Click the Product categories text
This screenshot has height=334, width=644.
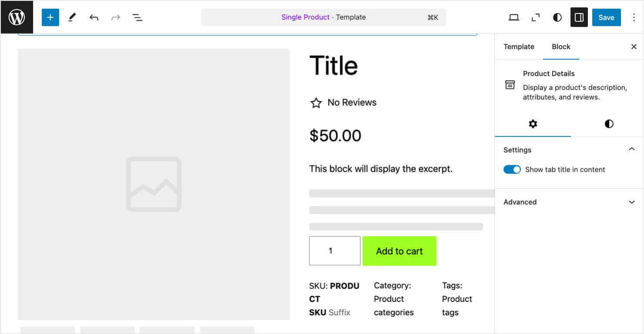(x=393, y=306)
